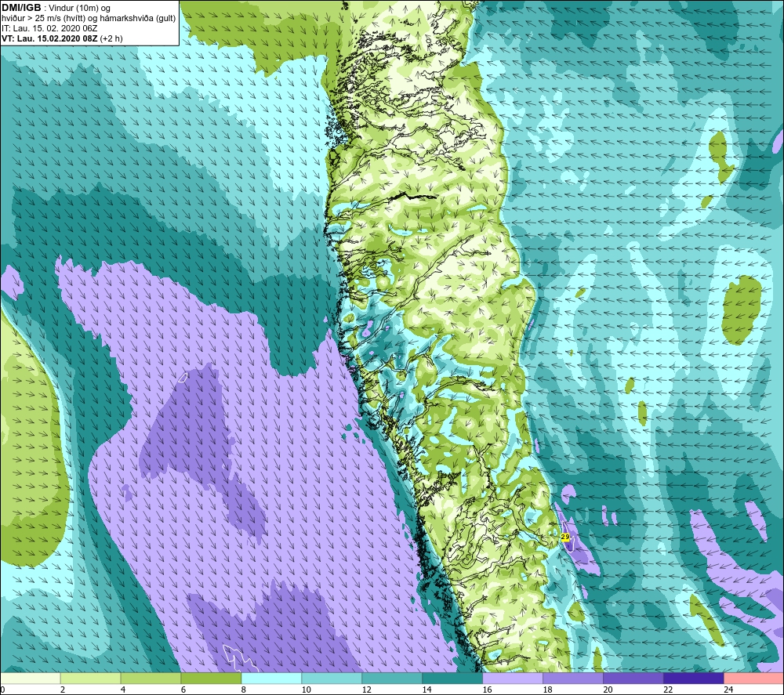Click the 'VT: Lau. 15.02.2020 08Z' valid time
This screenshot has width=784, height=695.
point(49,38)
